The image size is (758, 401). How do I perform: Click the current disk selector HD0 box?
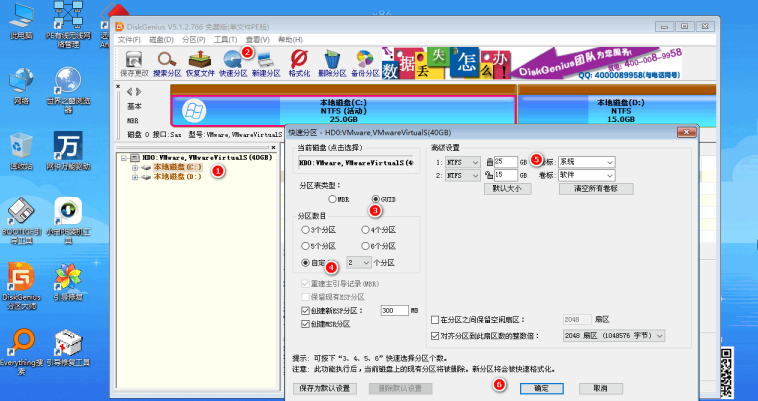(356, 163)
